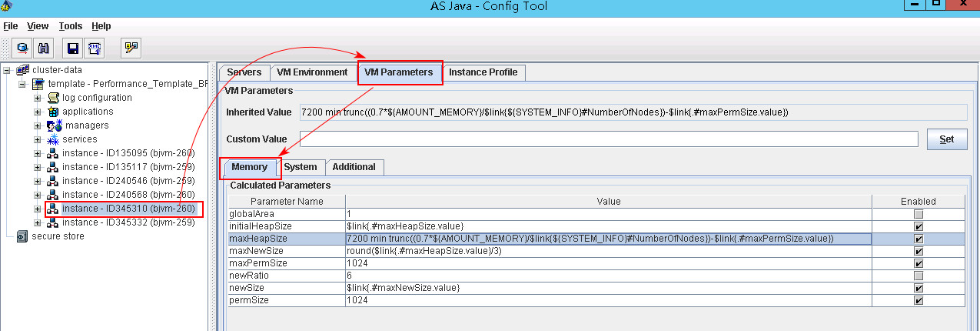Toggle Enabled checkbox for maxNewSize

pyautogui.click(x=919, y=251)
